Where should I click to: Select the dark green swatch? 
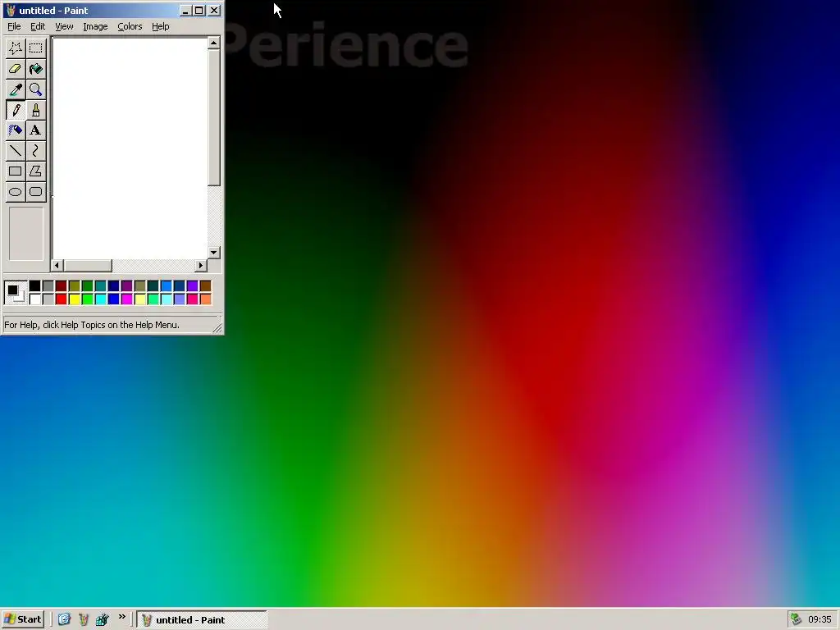87,286
